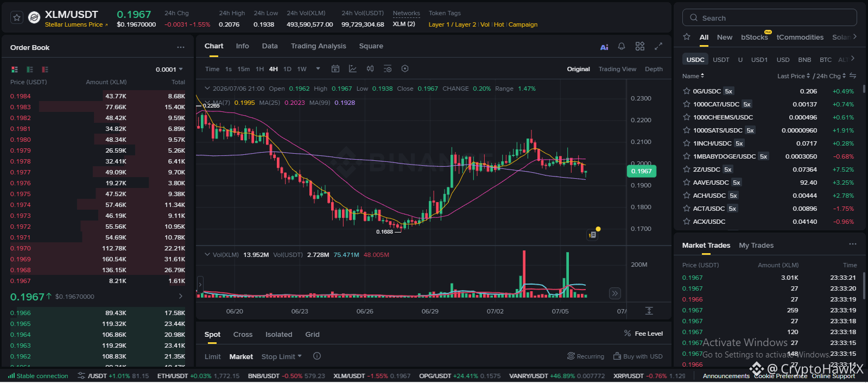Open the Trading Analysis tab
The image size is (868, 383).
point(318,46)
